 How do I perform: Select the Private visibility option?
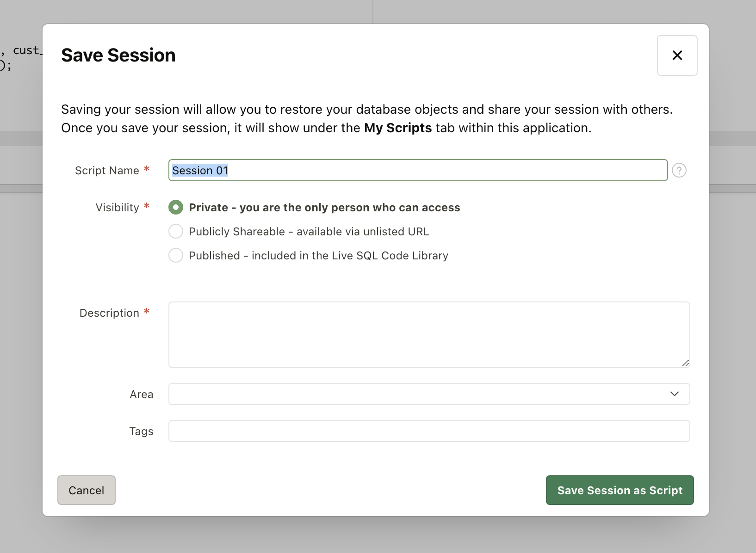pos(176,207)
